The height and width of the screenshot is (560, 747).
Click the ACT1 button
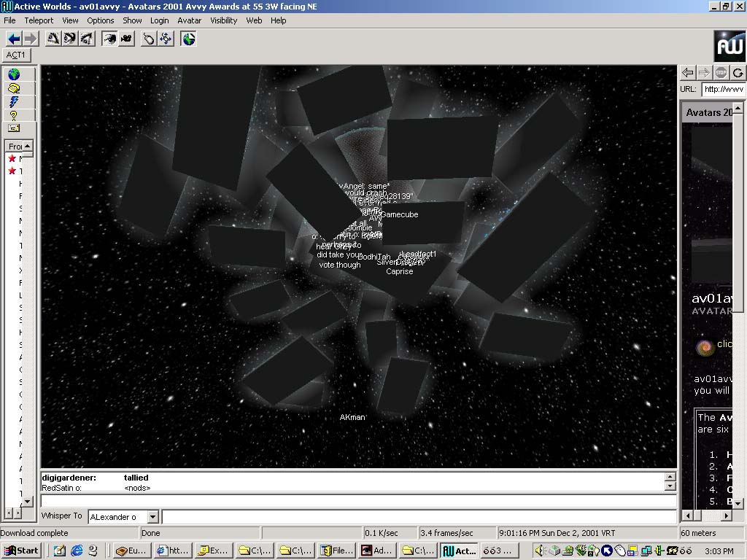coord(16,55)
